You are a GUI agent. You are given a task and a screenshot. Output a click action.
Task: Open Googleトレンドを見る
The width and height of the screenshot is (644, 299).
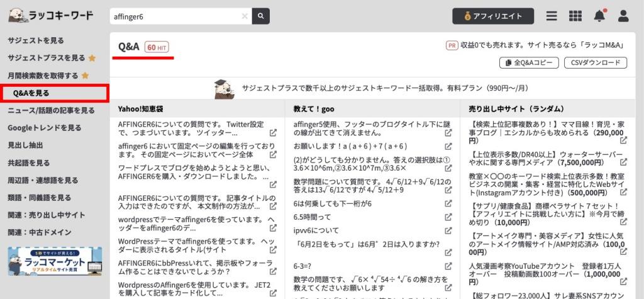[45, 128]
